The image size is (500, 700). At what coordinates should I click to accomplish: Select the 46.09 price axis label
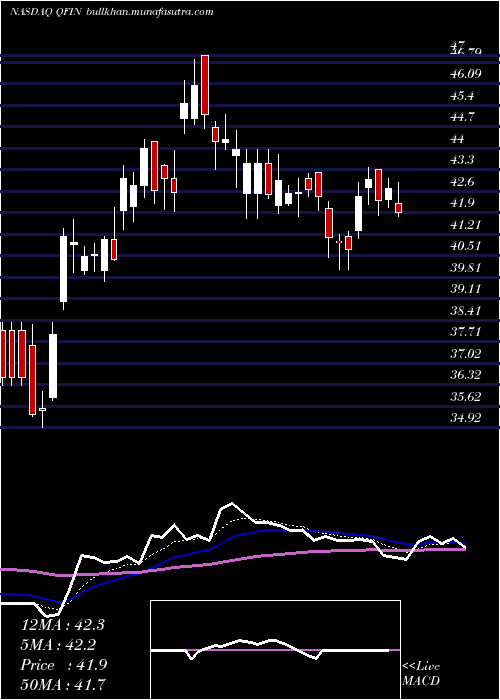pos(466,74)
